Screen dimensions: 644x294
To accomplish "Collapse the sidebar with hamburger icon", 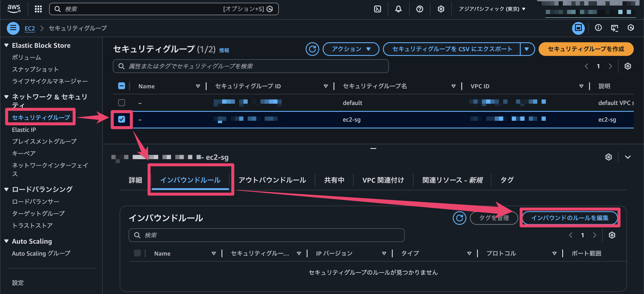I will point(13,28).
